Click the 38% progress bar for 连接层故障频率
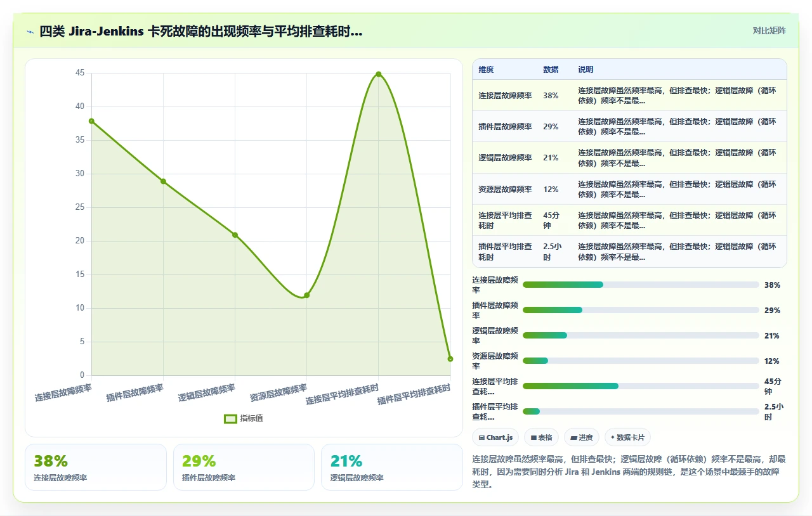Viewport: 812px width, 516px height. [x=641, y=285]
